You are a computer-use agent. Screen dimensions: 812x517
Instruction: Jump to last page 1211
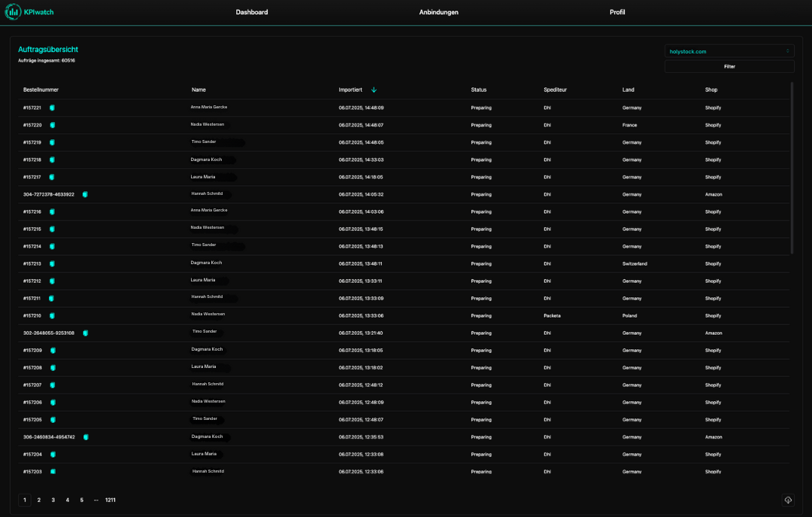(x=111, y=500)
